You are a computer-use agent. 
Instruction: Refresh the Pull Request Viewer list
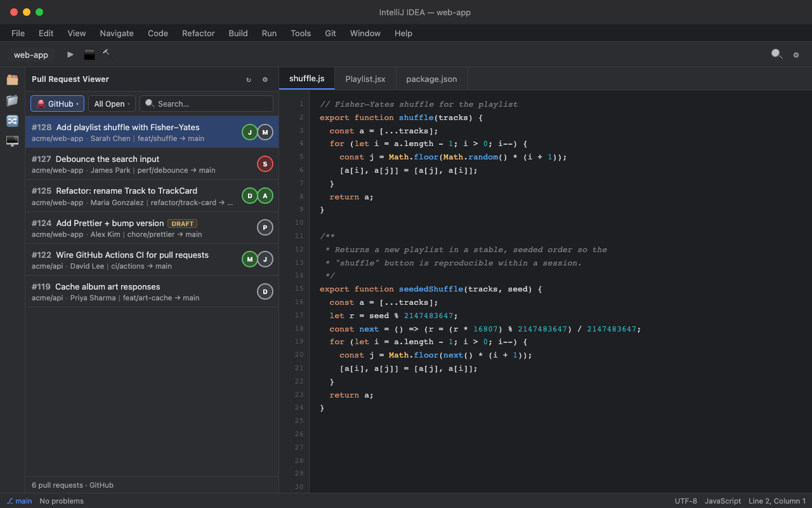click(249, 79)
